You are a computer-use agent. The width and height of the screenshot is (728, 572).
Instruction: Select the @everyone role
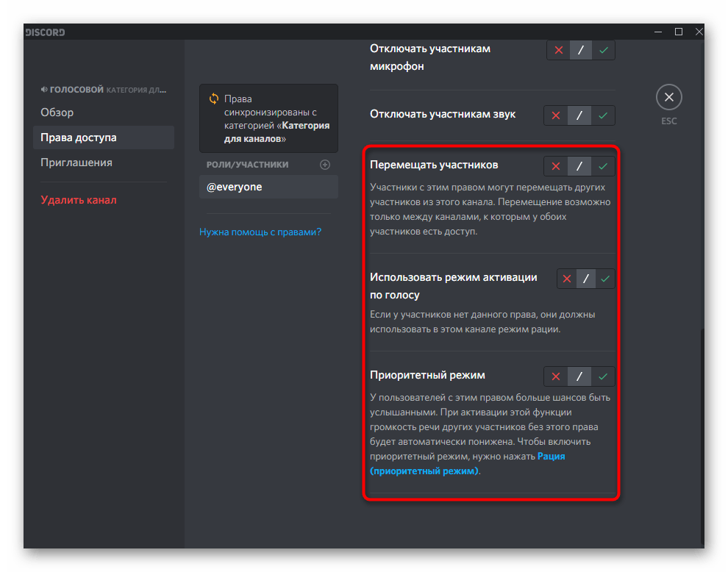pos(268,187)
